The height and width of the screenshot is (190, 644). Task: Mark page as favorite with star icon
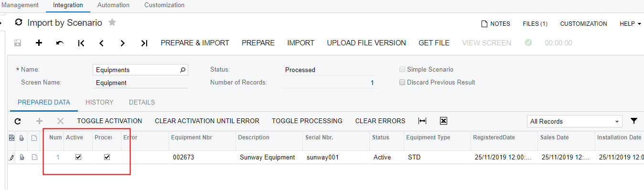[x=112, y=22]
